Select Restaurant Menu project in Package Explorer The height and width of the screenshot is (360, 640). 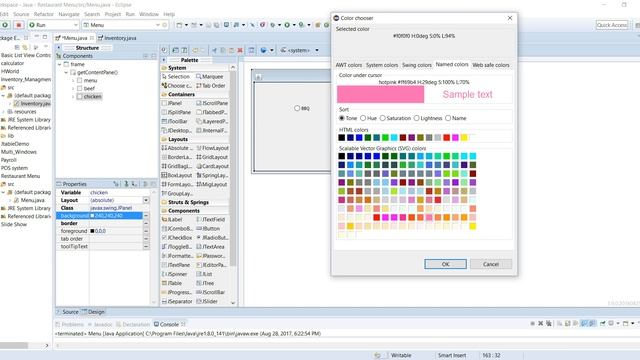point(20,176)
